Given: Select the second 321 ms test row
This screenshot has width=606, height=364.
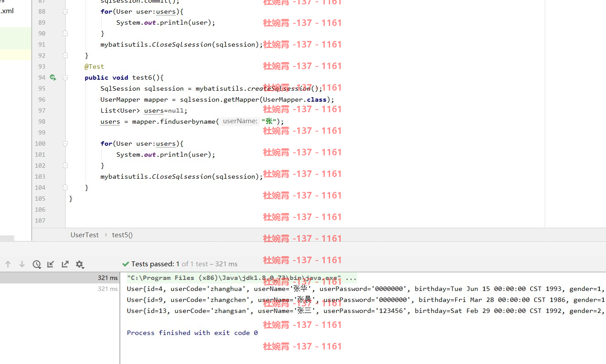Looking at the screenshot, I should click(x=59, y=289).
